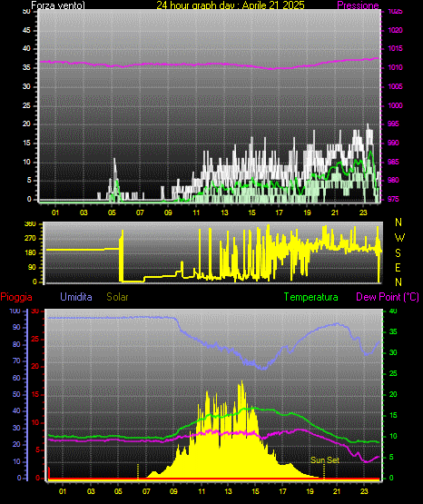Select the Umidita legend label
423x504 pixels.
76,297
